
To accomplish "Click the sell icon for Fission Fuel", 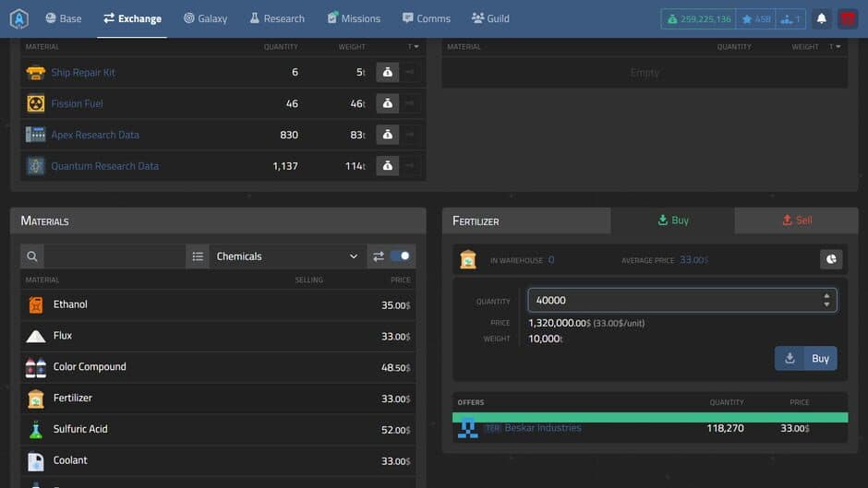I will click(x=388, y=104).
